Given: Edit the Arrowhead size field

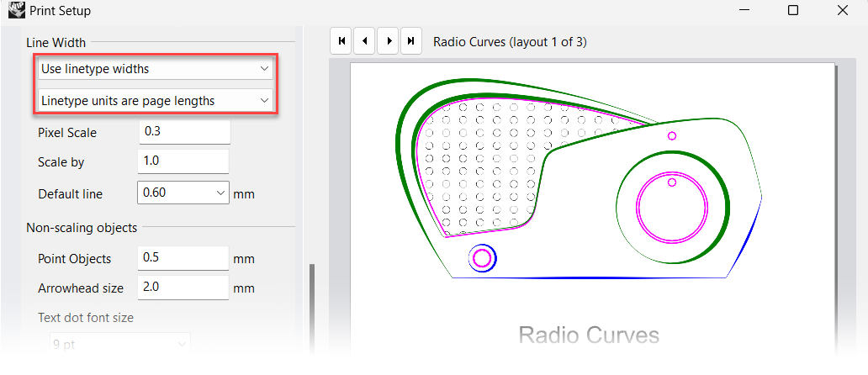Looking at the screenshot, I should [183, 288].
